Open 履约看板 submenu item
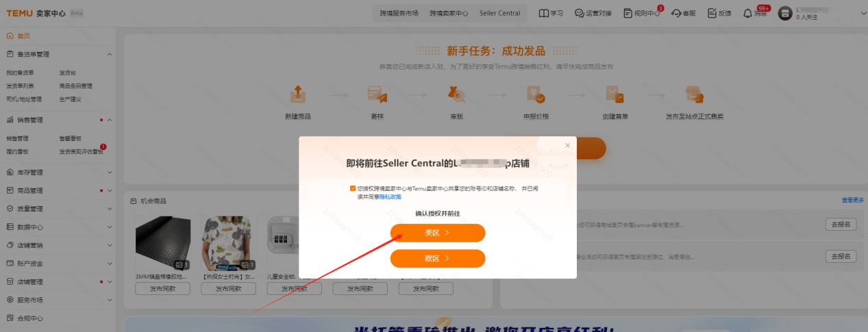The width and height of the screenshot is (868, 332). (x=17, y=151)
